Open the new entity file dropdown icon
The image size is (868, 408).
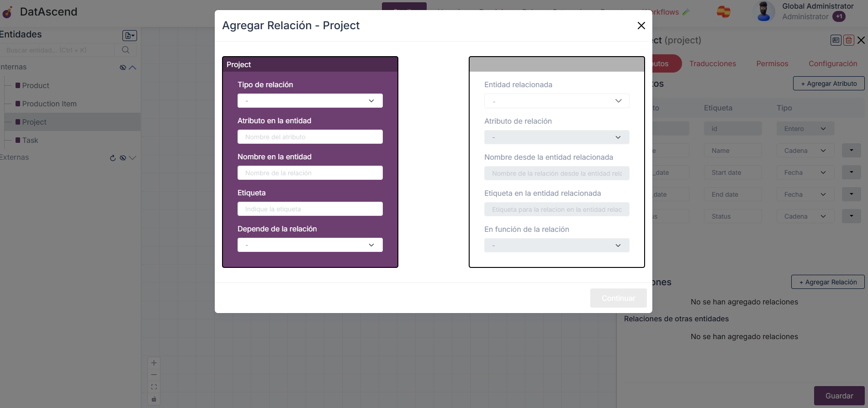(130, 36)
